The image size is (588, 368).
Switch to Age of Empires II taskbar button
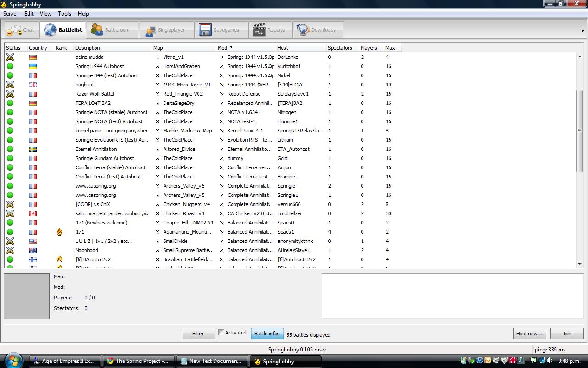point(65,361)
